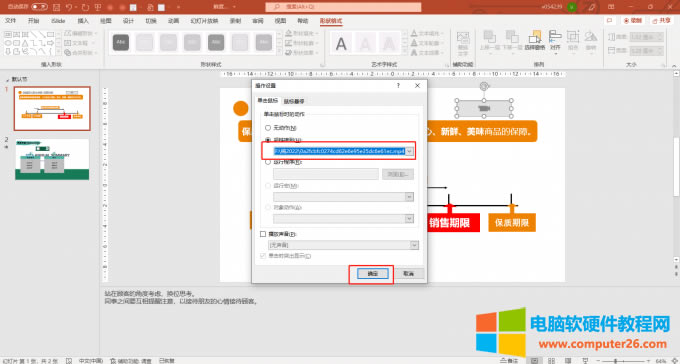Switch to the Mouse Over (鼠标悬停) tab
Image resolution: width=680 pixels, height=364 pixels.
click(x=294, y=101)
